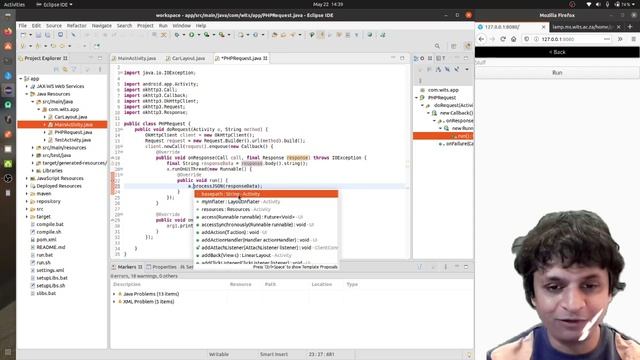Select addAction(T action) autocomplete proposal
Screen dimensions: 640x360
click(266, 232)
